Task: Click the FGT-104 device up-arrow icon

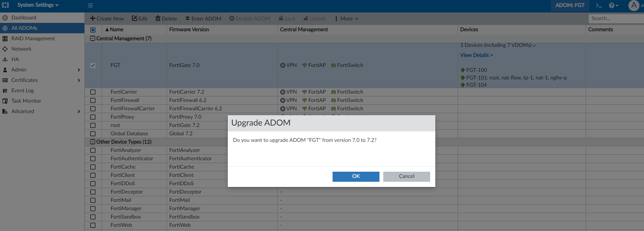Action: coord(462,85)
